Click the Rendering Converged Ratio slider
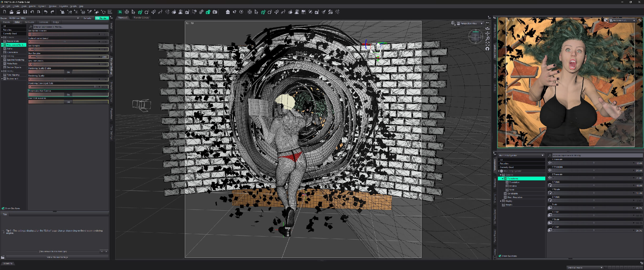 [68, 87]
